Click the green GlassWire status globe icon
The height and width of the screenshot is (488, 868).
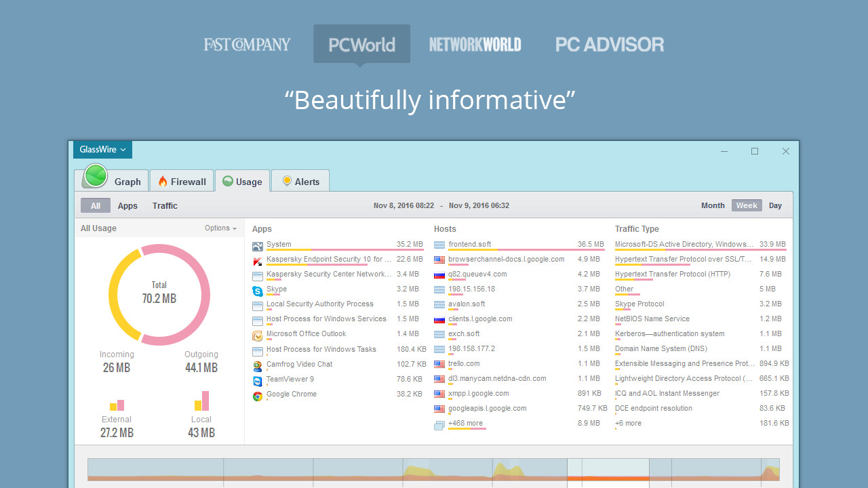click(94, 176)
